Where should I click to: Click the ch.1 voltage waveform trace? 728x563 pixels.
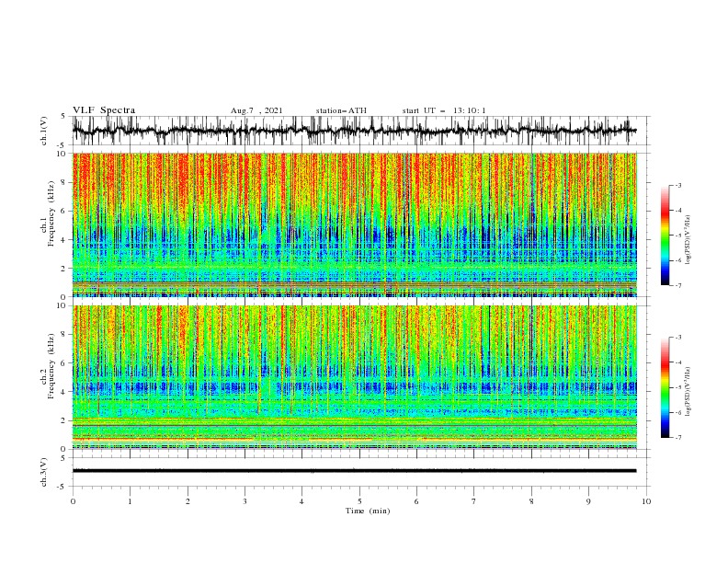(x=354, y=131)
